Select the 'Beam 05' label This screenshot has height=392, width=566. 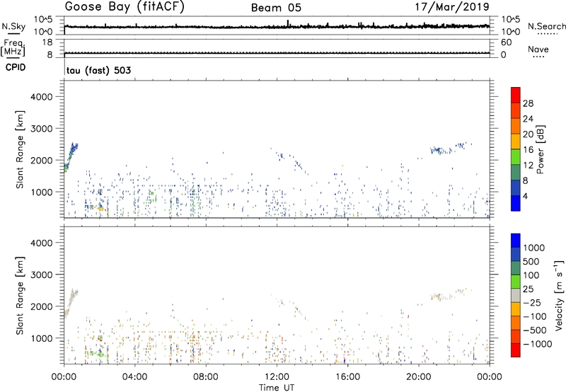(x=276, y=8)
